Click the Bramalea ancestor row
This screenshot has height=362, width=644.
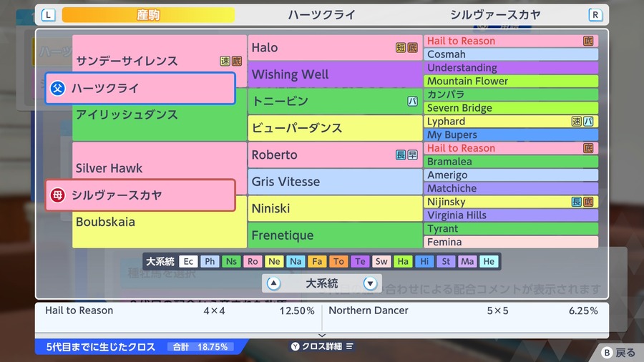tap(511, 162)
